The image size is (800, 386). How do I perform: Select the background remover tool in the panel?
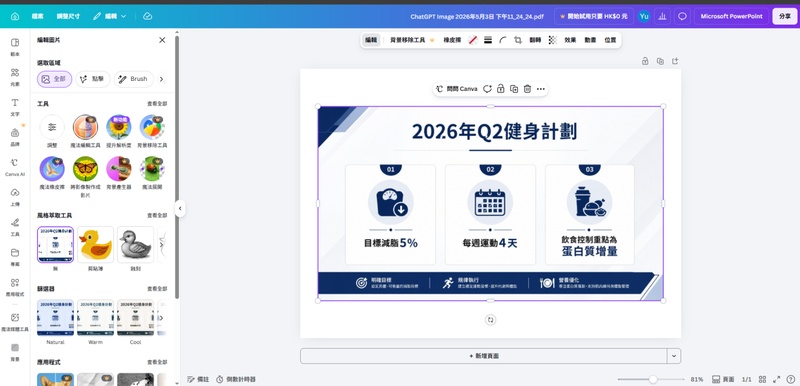click(x=152, y=132)
